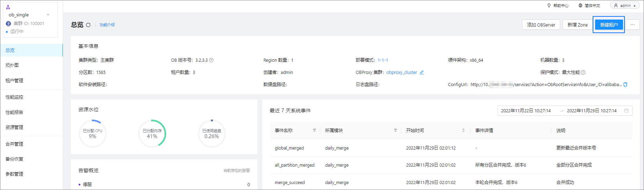Image resolution: width=644 pixels, height=190 pixels.
Task: Click the 新建租户 button
Action: [x=609, y=25]
